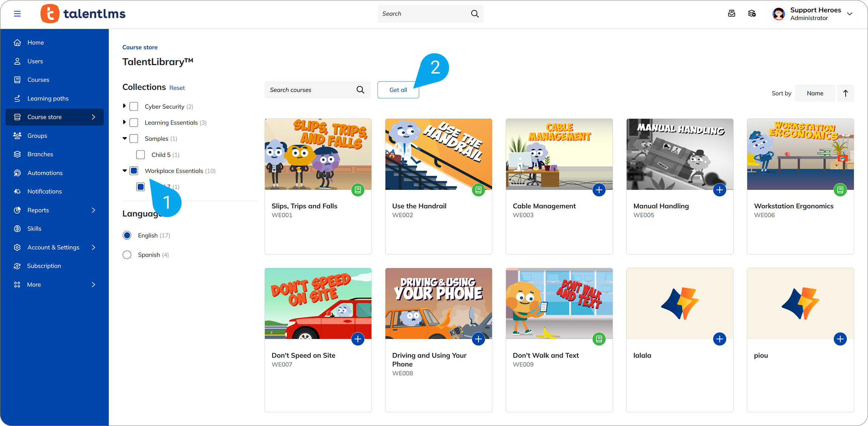Viewport: 868px width, 426px height.
Task: Click green acquired badge on Slips, Trips and Falls
Action: (x=357, y=190)
